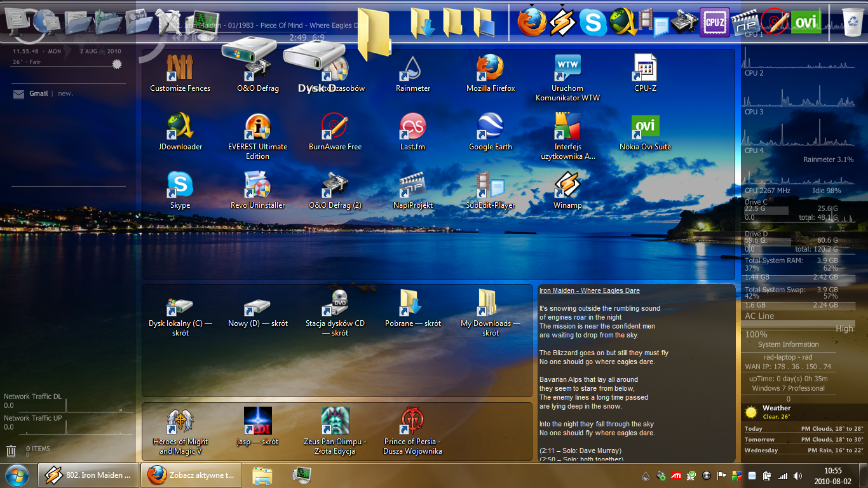Viewport: 868px width, 488px height.
Task: Open the Nokia Ovi Suite desktop shortcut
Action: 645,132
